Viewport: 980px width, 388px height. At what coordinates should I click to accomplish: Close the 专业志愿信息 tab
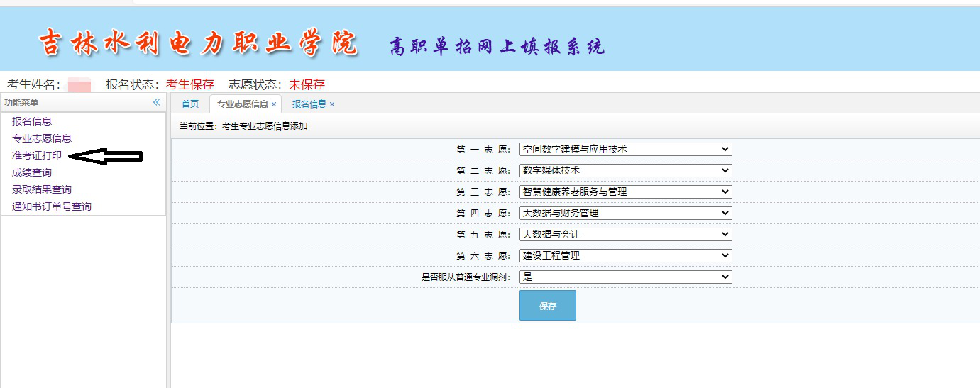coord(274,104)
